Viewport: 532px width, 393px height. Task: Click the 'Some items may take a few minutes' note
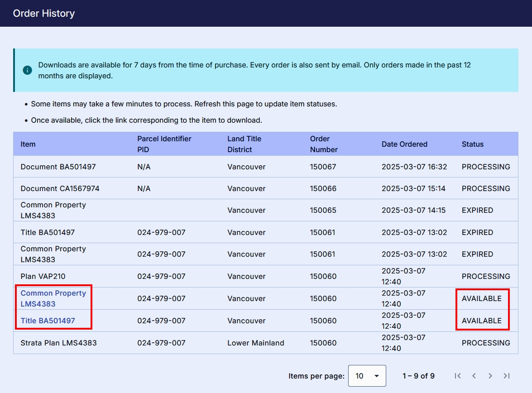point(184,104)
